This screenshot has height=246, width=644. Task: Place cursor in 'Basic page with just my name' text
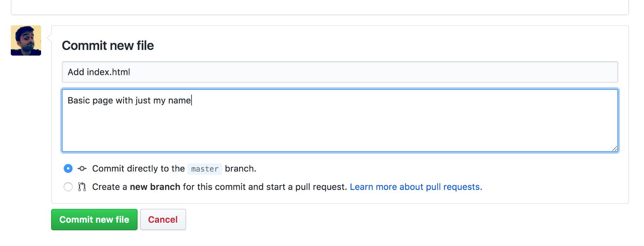point(129,100)
